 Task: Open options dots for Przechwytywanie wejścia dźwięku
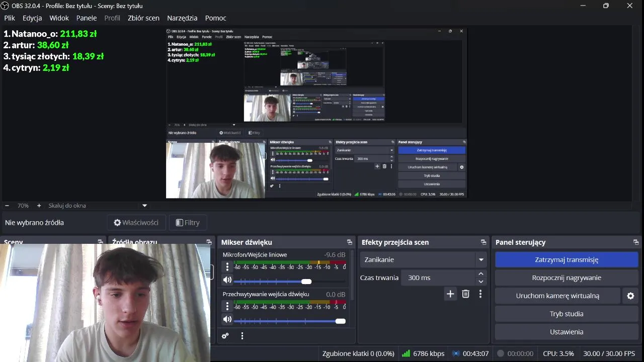(227, 306)
